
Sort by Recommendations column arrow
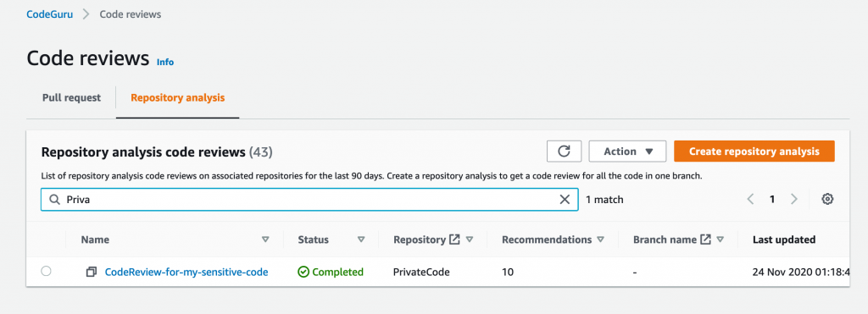(600, 240)
